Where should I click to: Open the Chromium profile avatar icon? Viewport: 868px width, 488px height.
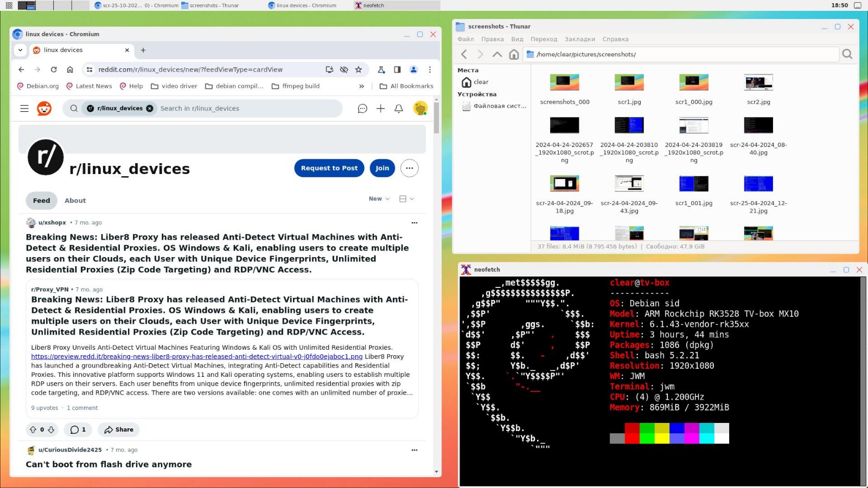tap(413, 69)
